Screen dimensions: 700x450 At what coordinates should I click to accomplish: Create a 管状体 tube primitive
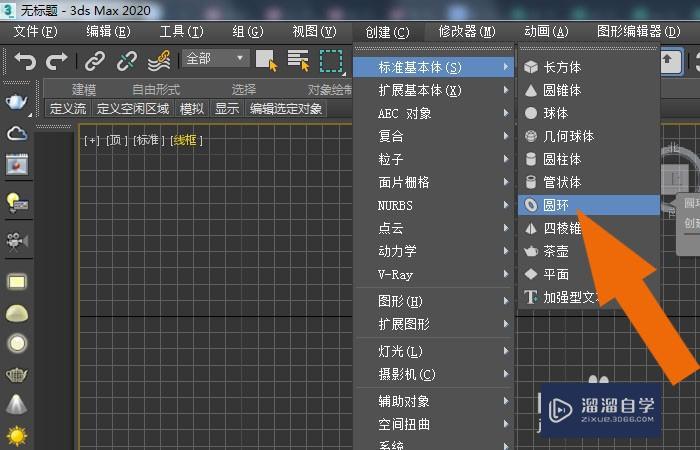pos(588,182)
